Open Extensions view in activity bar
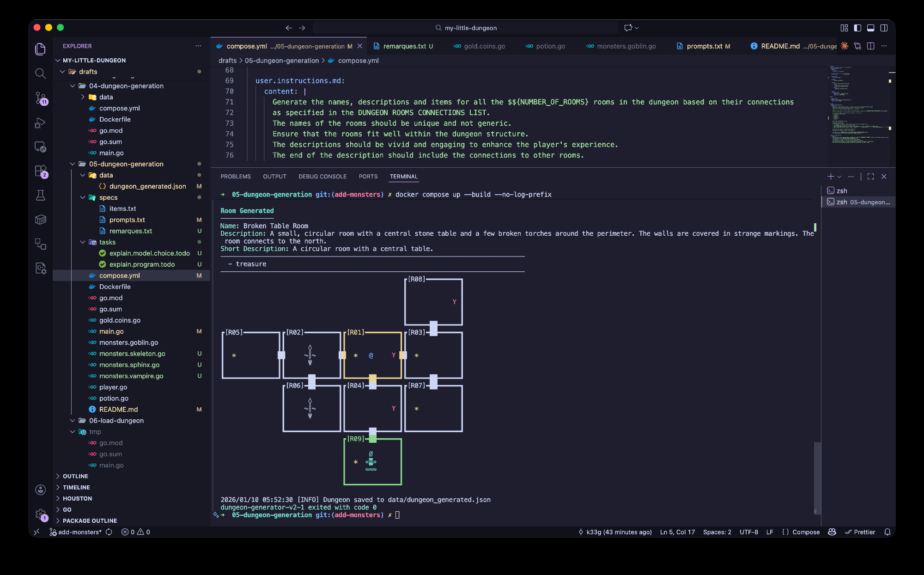This screenshot has height=575, width=924. tap(41, 171)
